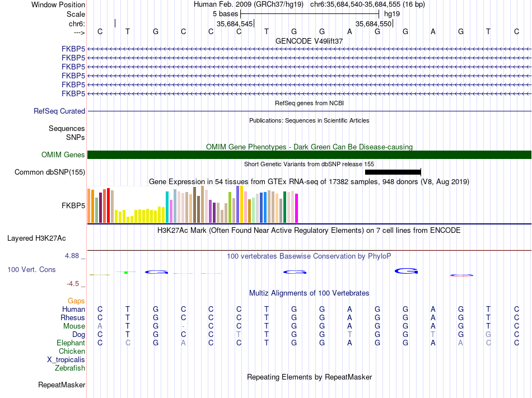Select the Dog alignment row label
The height and width of the screenshot is (398, 532).
[x=78, y=335]
